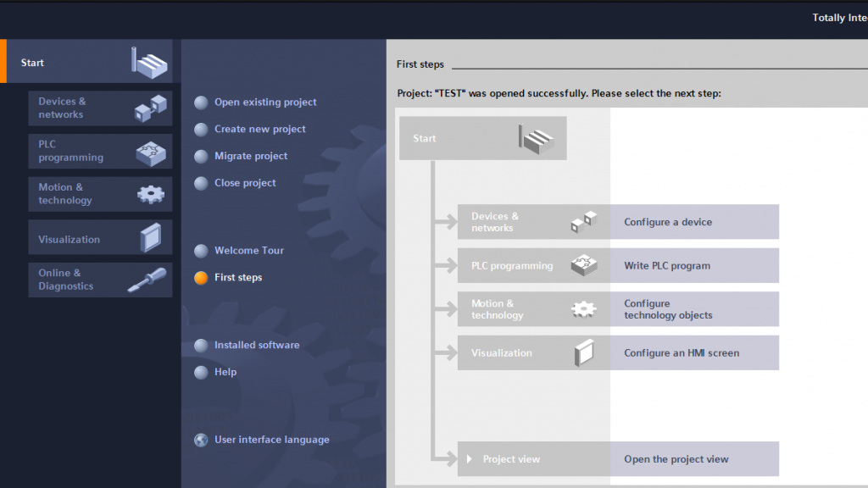Click the Project view label in First steps

(x=511, y=459)
